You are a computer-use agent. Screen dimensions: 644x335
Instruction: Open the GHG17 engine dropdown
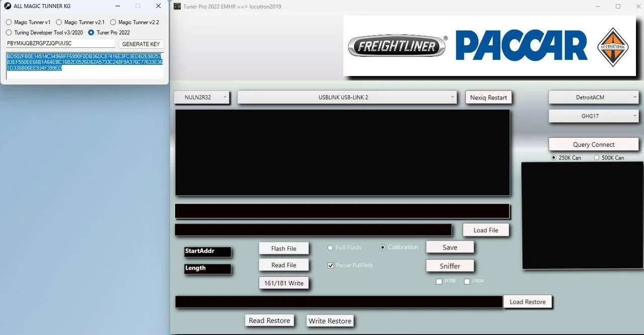click(593, 116)
